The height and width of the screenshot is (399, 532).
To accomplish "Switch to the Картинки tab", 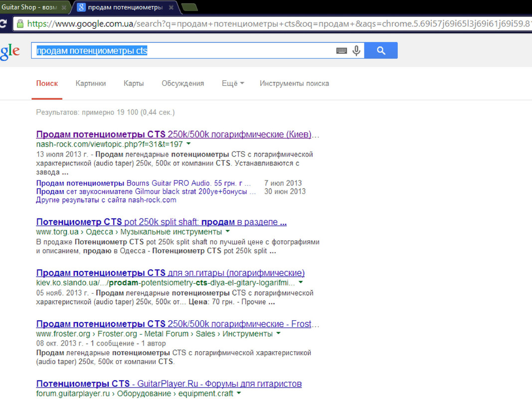I will 91,83.
